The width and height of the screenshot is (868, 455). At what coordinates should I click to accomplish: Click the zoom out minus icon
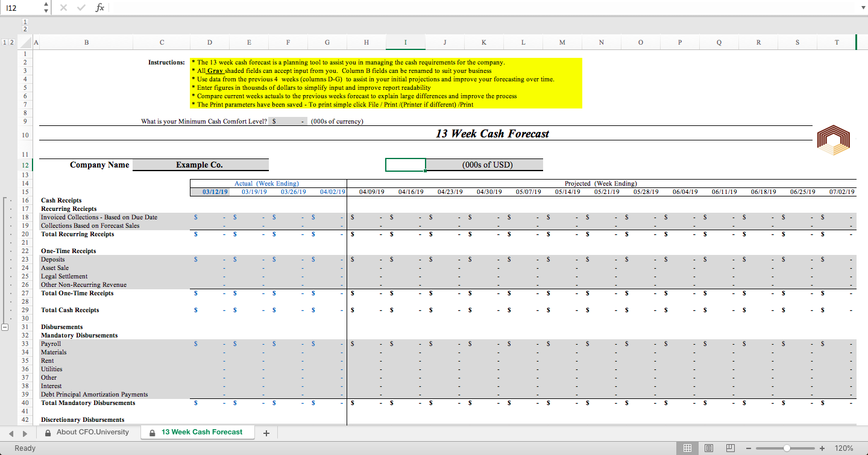click(x=748, y=448)
